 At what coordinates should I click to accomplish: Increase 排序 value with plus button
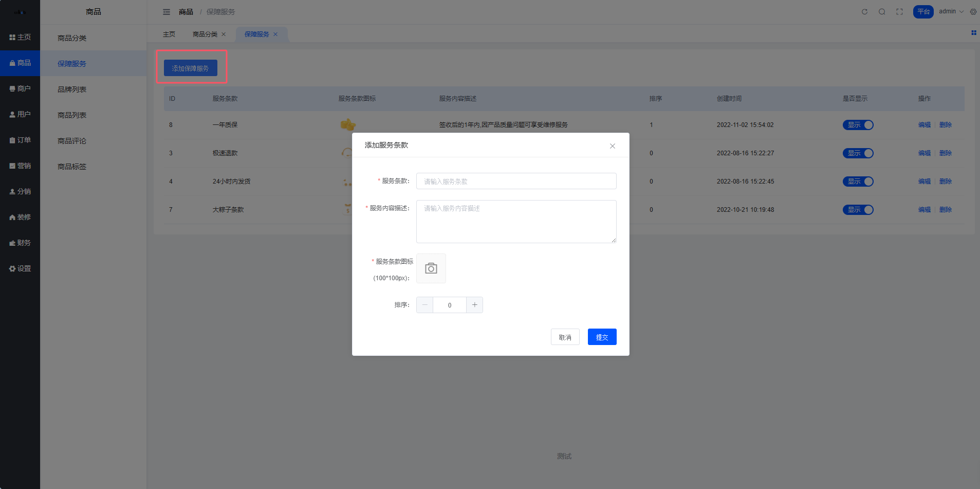474,305
